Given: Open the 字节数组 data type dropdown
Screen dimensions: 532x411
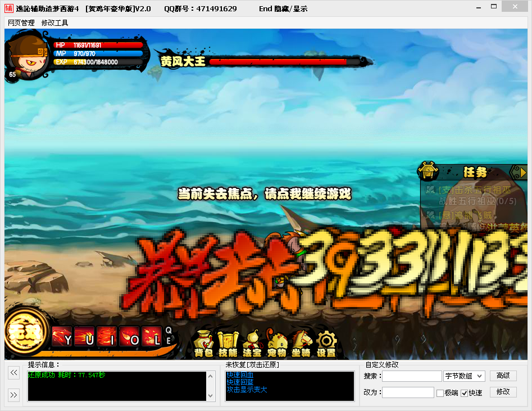Looking at the screenshot, I should pos(464,376).
